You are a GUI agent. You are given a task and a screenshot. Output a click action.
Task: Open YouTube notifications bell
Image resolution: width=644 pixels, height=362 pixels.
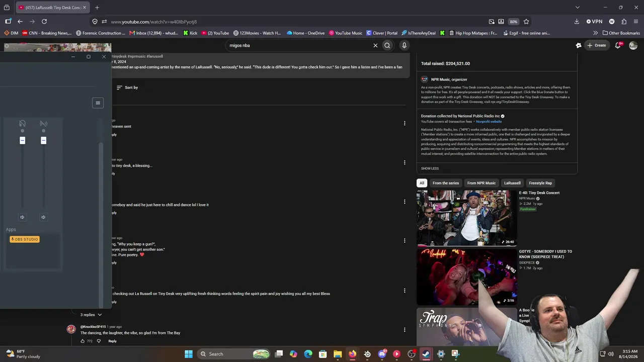point(618,45)
